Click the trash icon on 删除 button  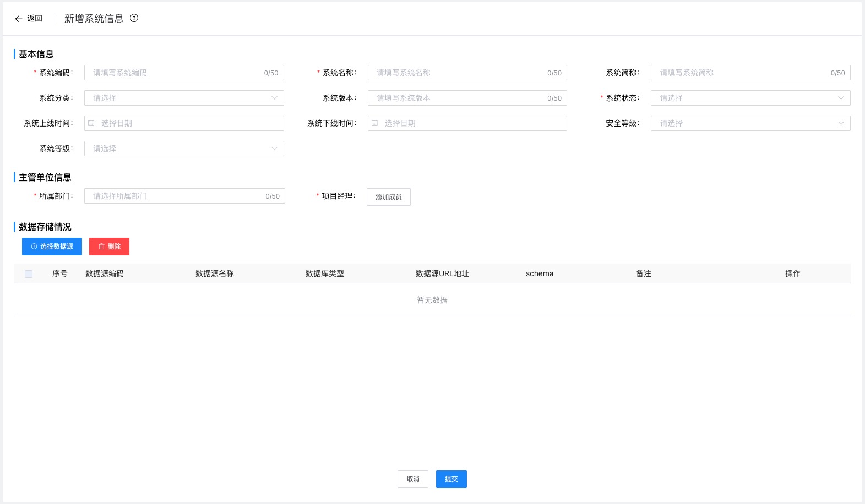101,246
